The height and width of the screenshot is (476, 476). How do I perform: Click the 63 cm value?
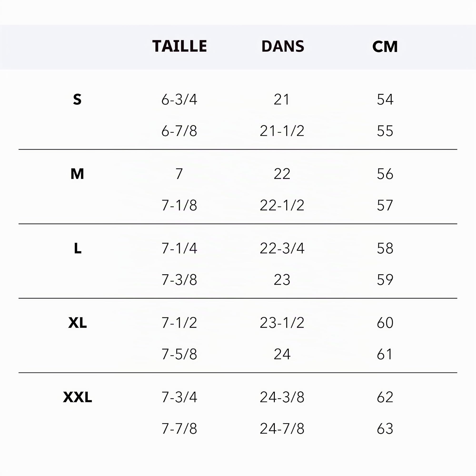[385, 428]
